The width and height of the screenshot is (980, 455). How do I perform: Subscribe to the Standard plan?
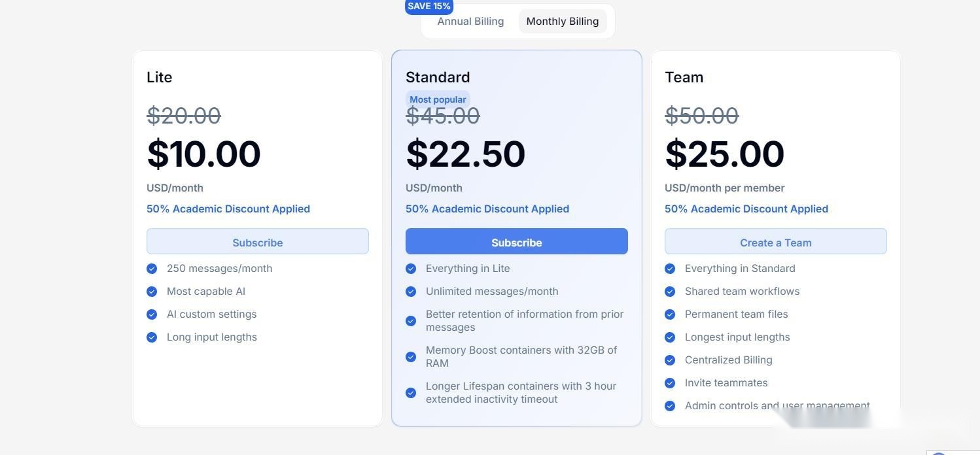(517, 241)
